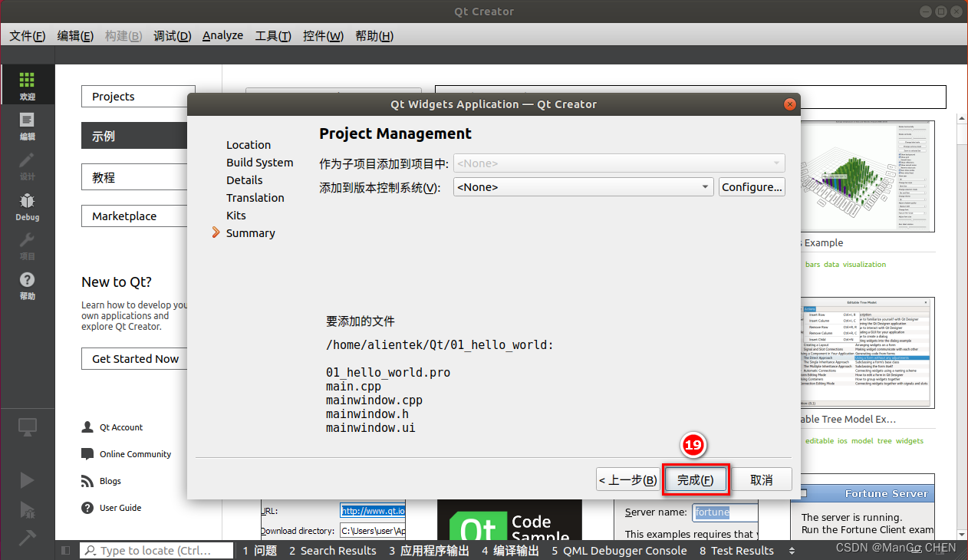The width and height of the screenshot is (968, 560).
Task: Expand output panes selector arrows in status bar
Action: point(792,550)
